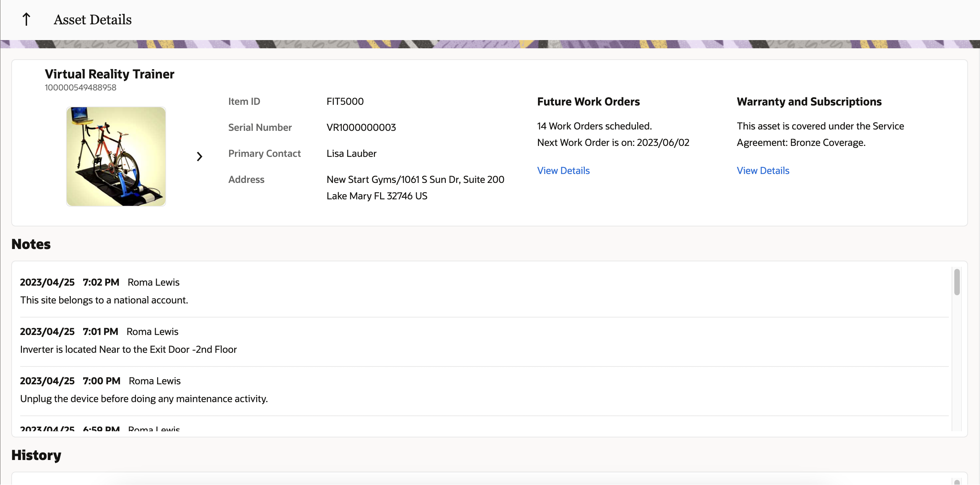The image size is (980, 485).
Task: Click the asset number 100000549488958
Action: click(81, 88)
